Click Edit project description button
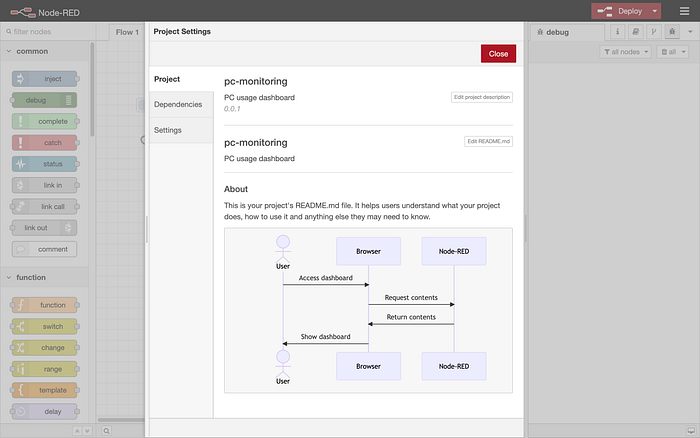Screen dimensions: 700x438 pyautogui.click(x=482, y=97)
